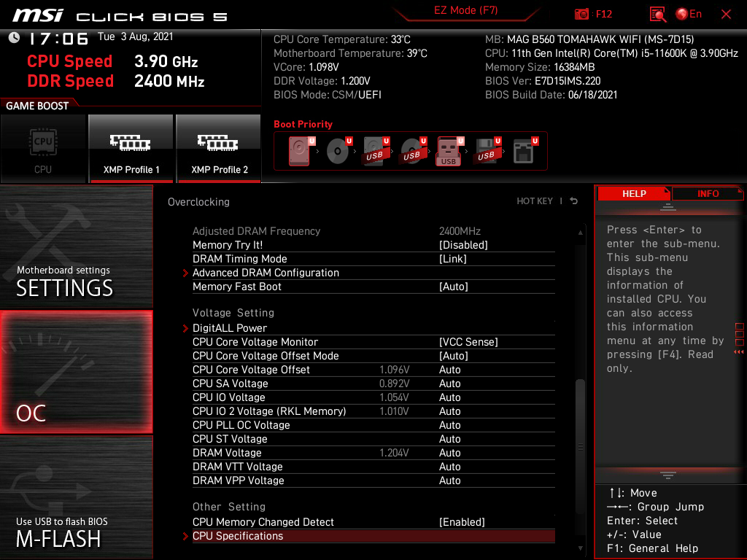Toggle CPU Memory Changed Detect Enabled value
Screen dimensions: 747x560
coord(462,522)
